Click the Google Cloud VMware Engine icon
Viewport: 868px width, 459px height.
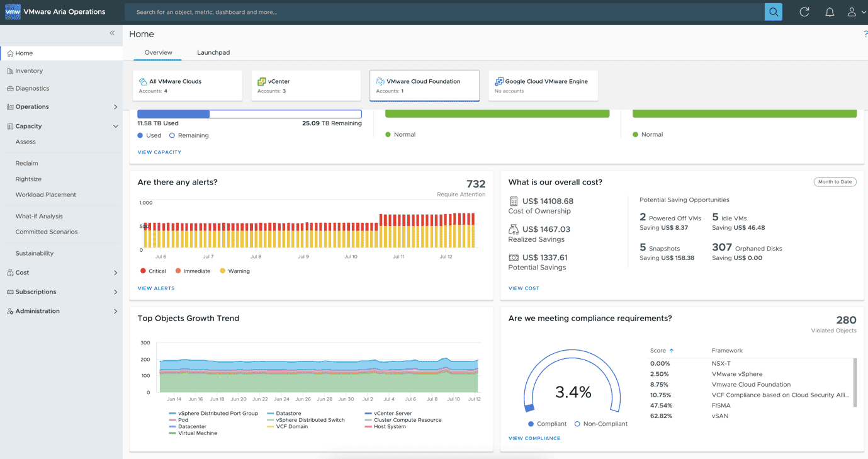click(x=499, y=82)
